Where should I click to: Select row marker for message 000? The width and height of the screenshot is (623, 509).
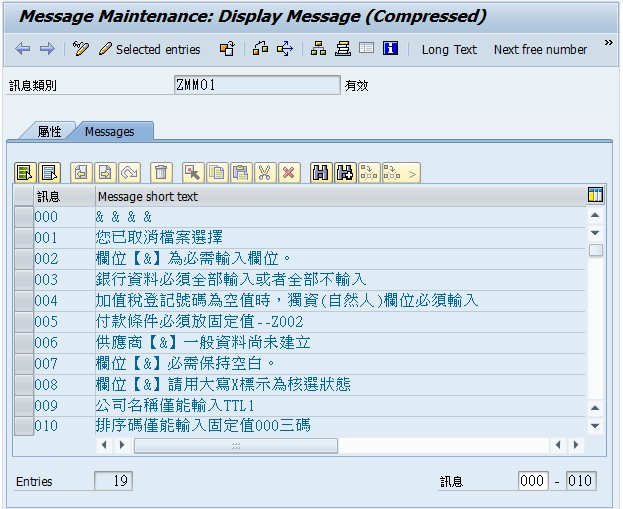[x=23, y=217]
